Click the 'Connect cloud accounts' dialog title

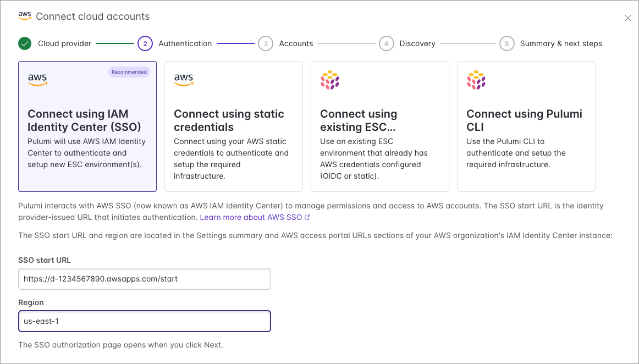[92, 16]
